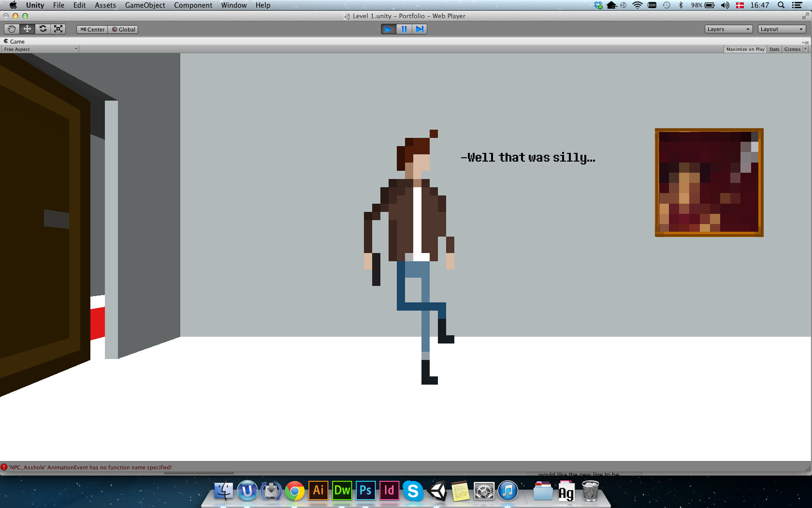Viewport: 812px width, 508px height.
Task: Select the Scale tool
Action: (x=58, y=29)
